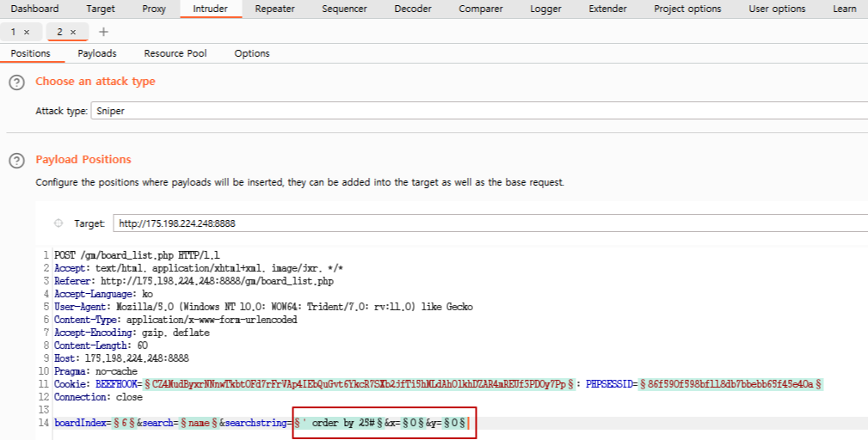This screenshot has width=868, height=440.
Task: Click the y parameter payload value
Action: coord(454,424)
